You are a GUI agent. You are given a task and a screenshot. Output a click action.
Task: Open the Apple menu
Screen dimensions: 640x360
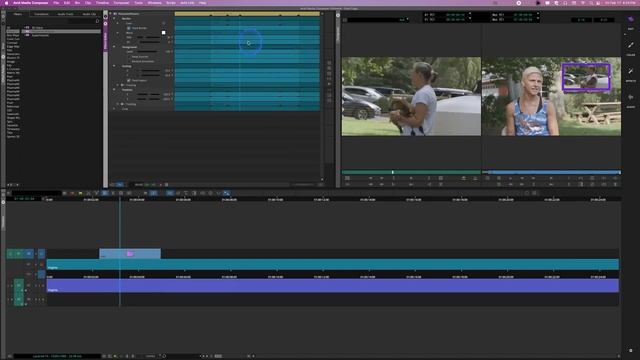tap(6, 3)
